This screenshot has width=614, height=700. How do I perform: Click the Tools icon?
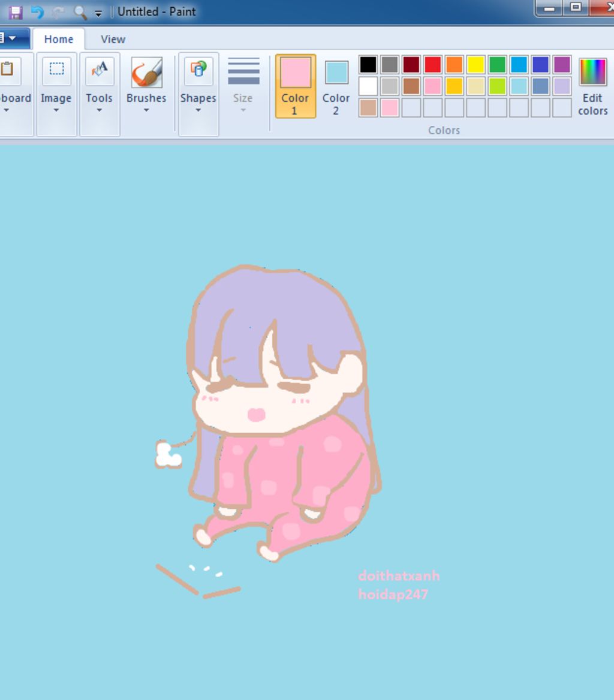tap(100, 70)
